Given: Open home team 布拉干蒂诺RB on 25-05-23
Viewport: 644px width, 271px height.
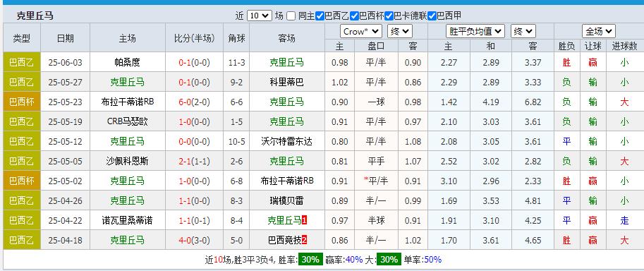Looking at the screenshot, I should (128, 102).
